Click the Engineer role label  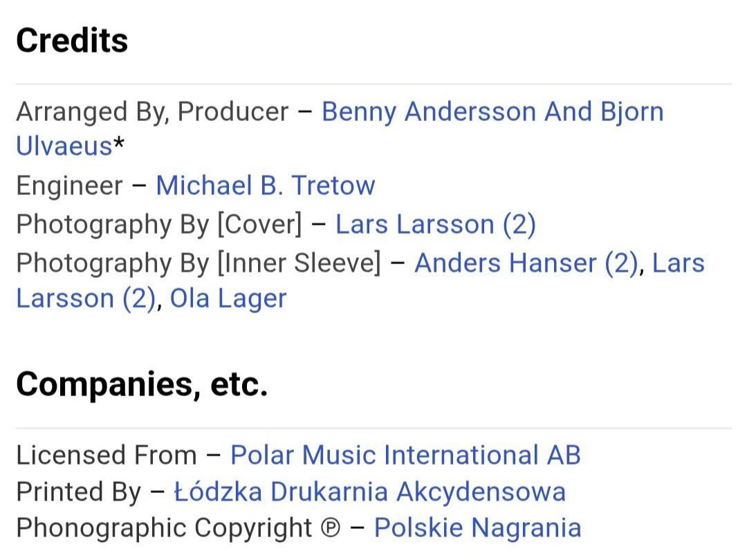point(70,186)
